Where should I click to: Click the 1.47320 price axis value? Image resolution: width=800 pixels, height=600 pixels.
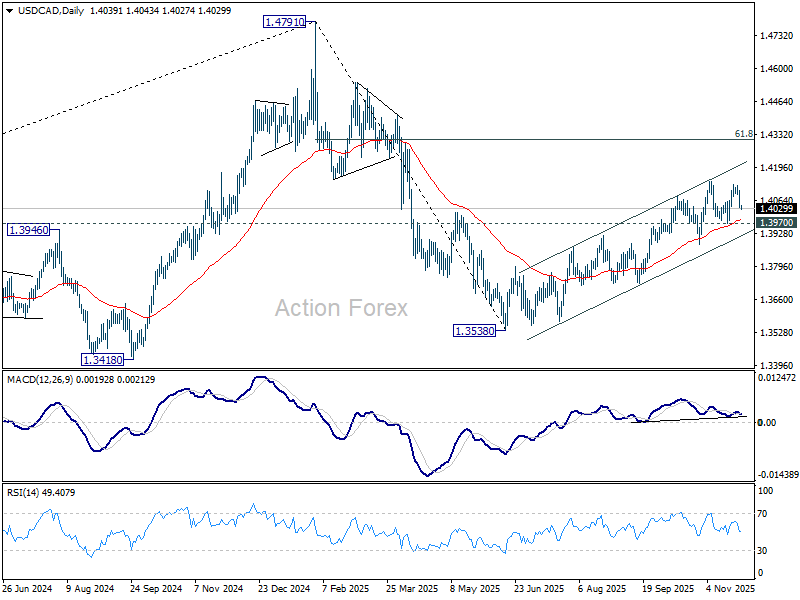tap(777, 36)
